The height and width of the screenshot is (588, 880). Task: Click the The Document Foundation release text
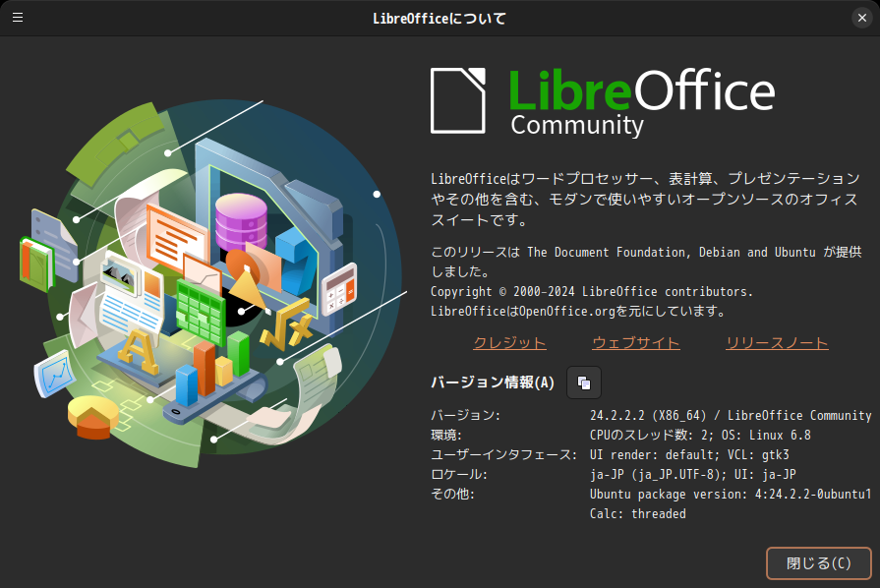[646, 262]
